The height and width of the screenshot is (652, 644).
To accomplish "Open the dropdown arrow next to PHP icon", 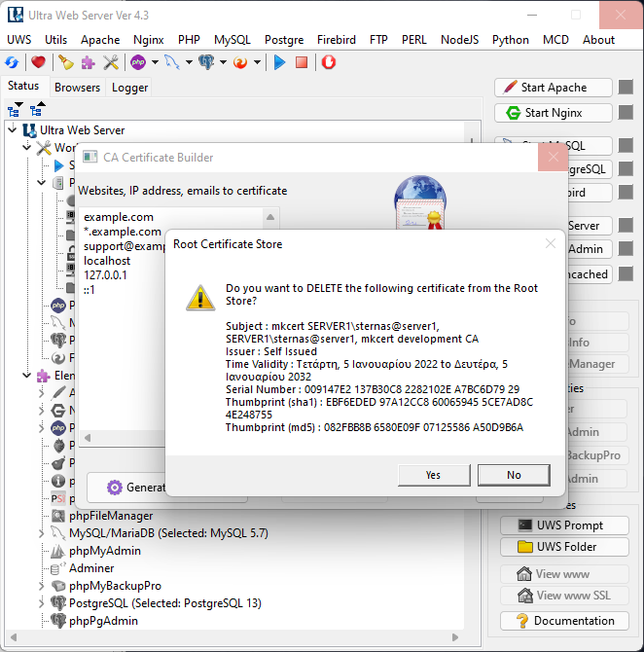I will (x=155, y=63).
